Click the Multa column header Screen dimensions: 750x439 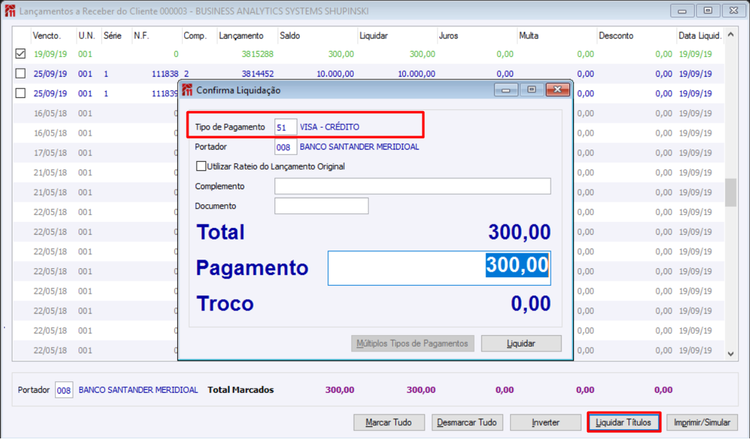529,36
